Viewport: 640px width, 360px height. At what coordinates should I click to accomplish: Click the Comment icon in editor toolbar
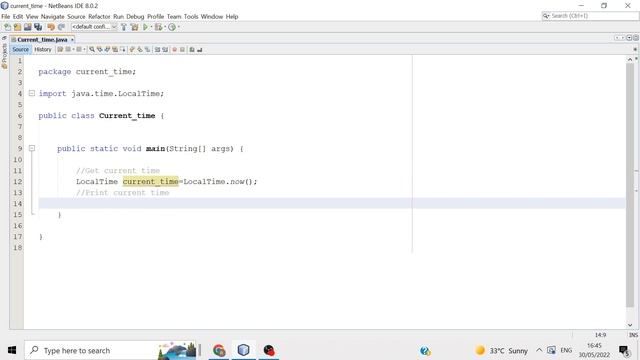tap(192, 49)
